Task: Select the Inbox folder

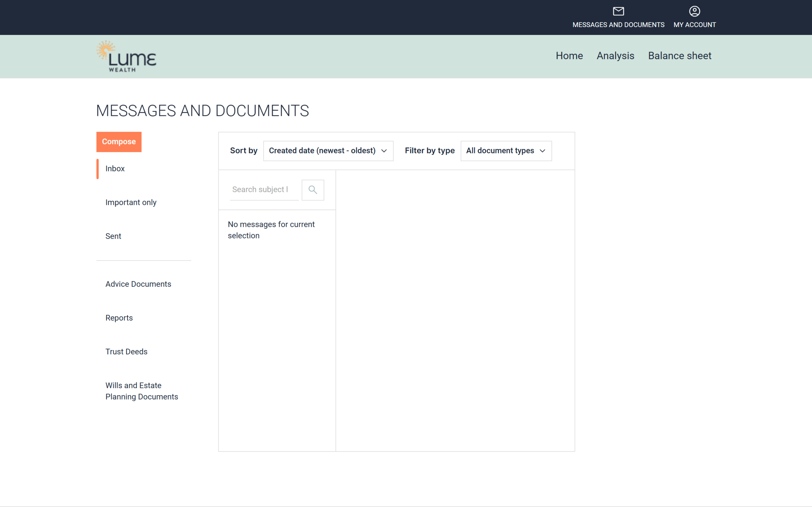Action: [x=115, y=169]
